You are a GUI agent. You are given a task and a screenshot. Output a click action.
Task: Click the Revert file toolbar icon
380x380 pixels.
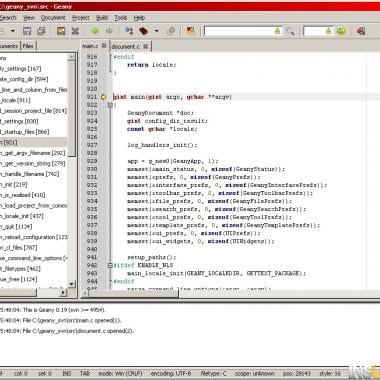(x=61, y=31)
